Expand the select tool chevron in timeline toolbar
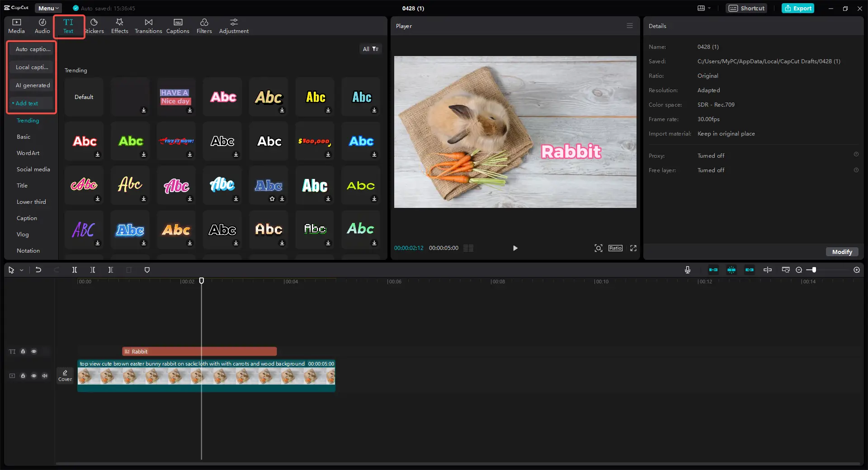This screenshot has width=868, height=470. coord(21,270)
